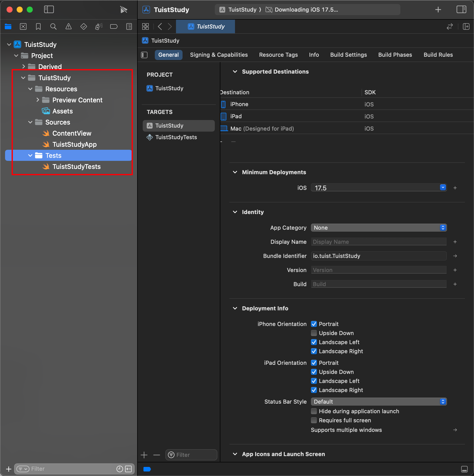Viewport: 474px width, 476px height.
Task: Click the targets Filter field
Action: [191, 455]
